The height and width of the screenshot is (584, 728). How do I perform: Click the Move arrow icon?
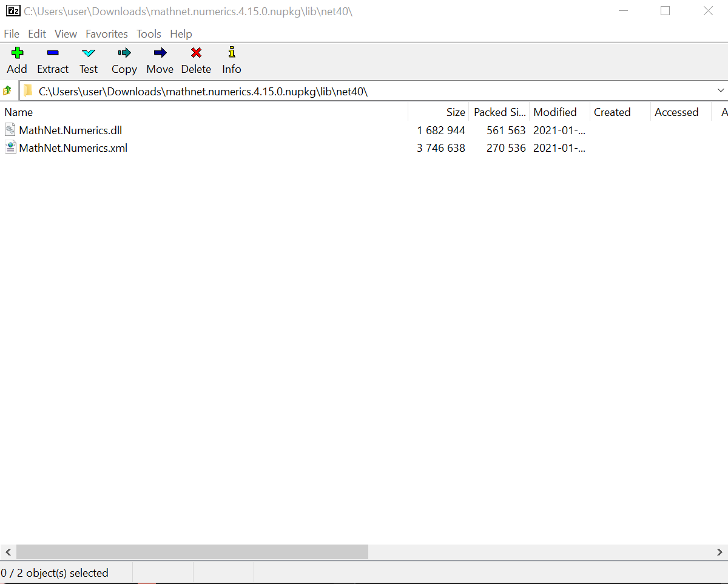[x=160, y=53]
